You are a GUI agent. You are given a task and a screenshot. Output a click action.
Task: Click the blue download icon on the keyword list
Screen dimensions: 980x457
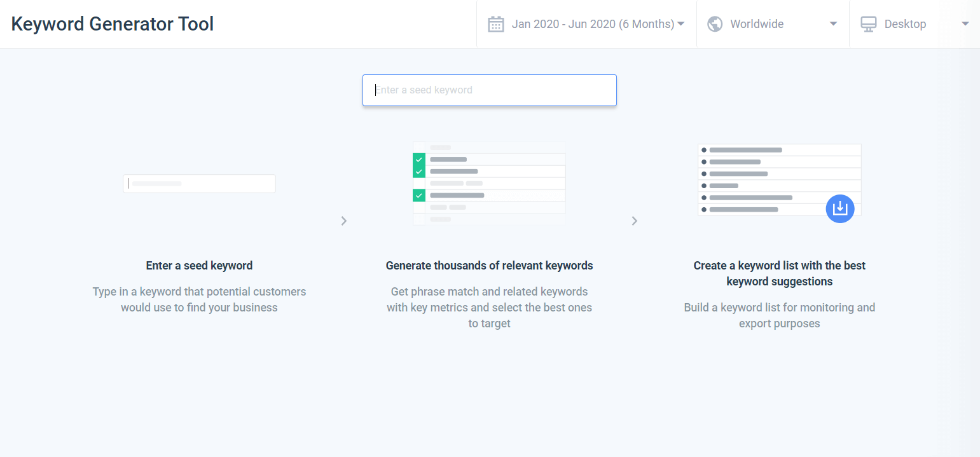[839, 208]
